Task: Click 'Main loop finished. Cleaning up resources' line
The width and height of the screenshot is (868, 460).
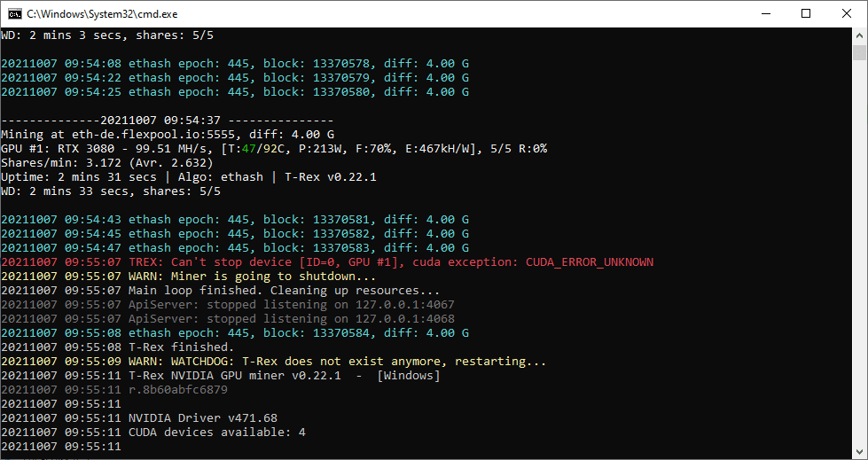Action: pyautogui.click(x=221, y=291)
